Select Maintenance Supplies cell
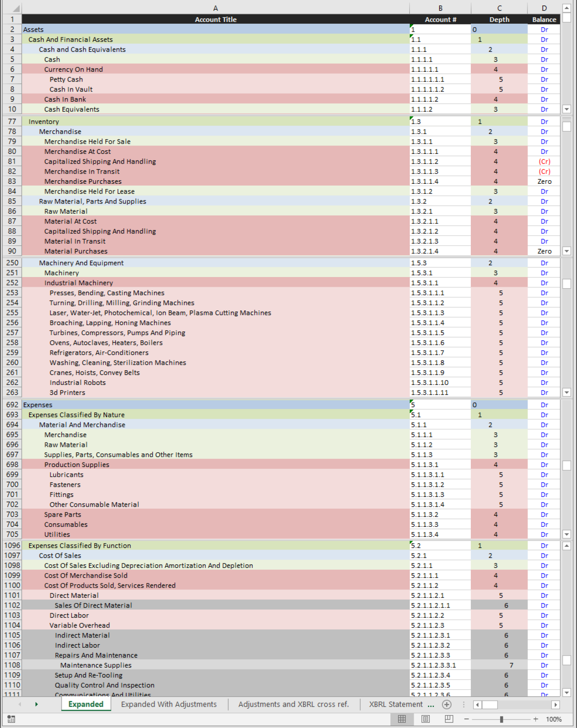This screenshot has width=577, height=728. click(x=216, y=665)
